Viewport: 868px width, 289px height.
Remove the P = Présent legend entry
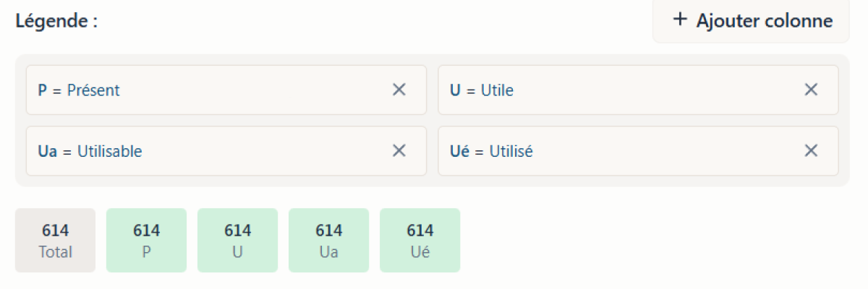[x=399, y=90]
